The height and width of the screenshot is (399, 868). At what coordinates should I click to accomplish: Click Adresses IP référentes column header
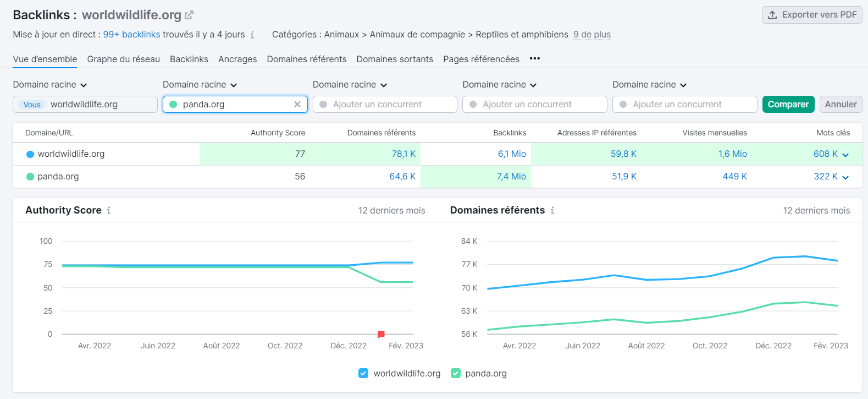(x=597, y=133)
